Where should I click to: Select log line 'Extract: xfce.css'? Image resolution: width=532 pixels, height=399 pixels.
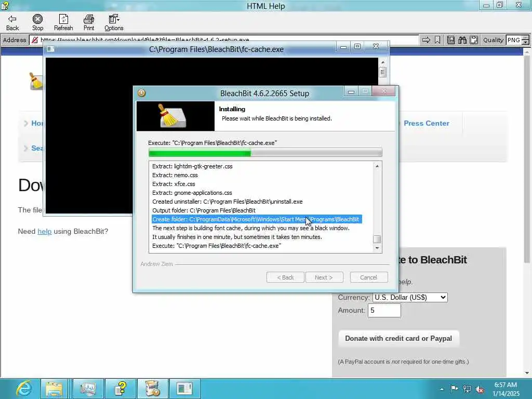[174, 184]
